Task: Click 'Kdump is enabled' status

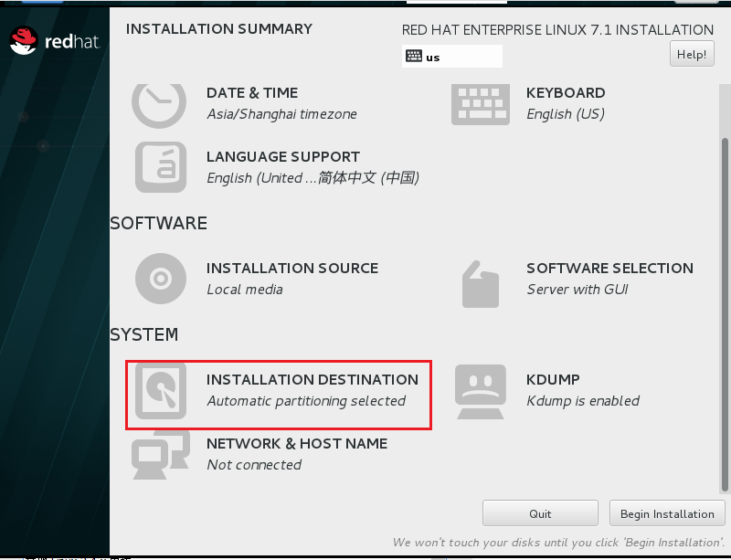Action: [x=583, y=401]
